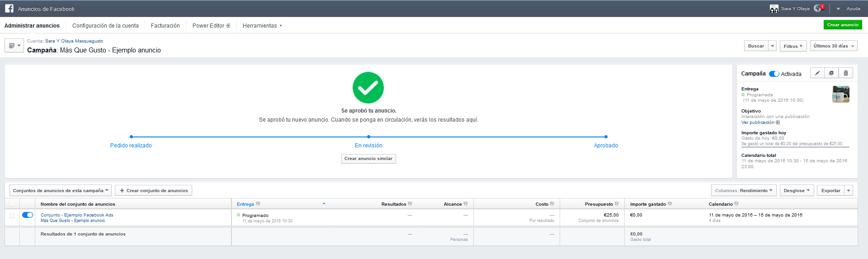The image size is (868, 259).
Task: Check the select-all checkbox in table header
Action: tap(12, 204)
